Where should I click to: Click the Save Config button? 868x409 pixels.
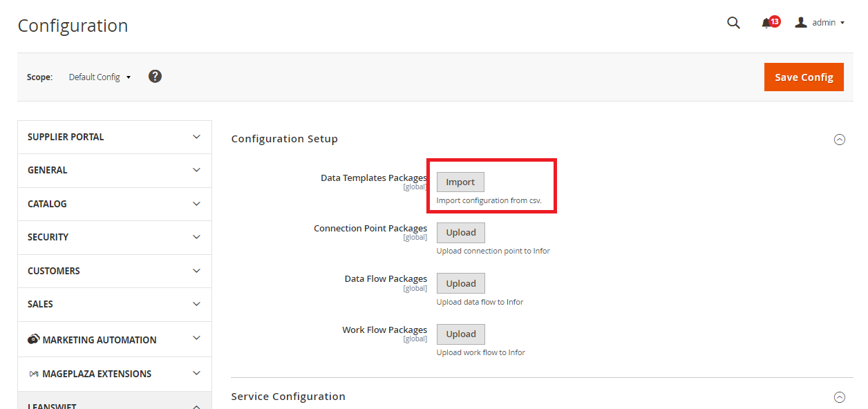click(804, 77)
